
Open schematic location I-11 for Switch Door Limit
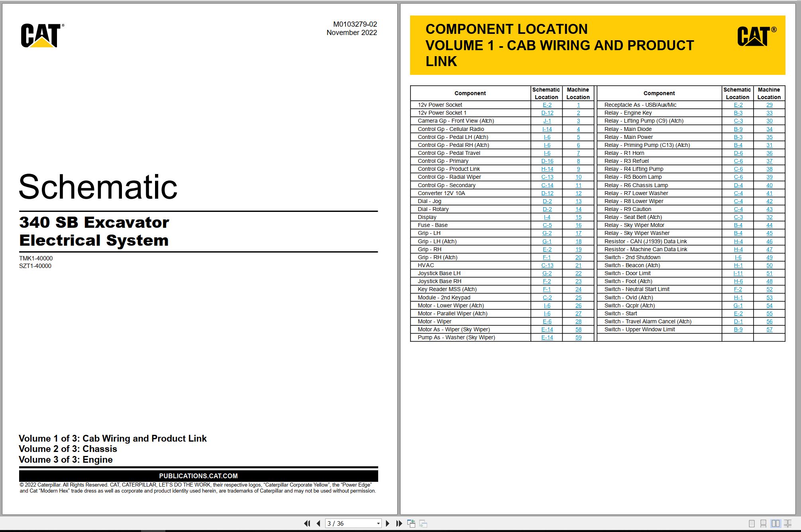tap(738, 273)
